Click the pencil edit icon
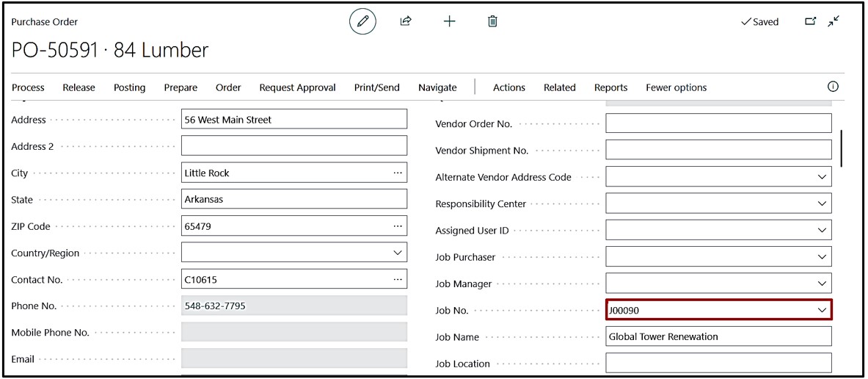Image resolution: width=868 pixels, height=379 pixels. (x=362, y=21)
